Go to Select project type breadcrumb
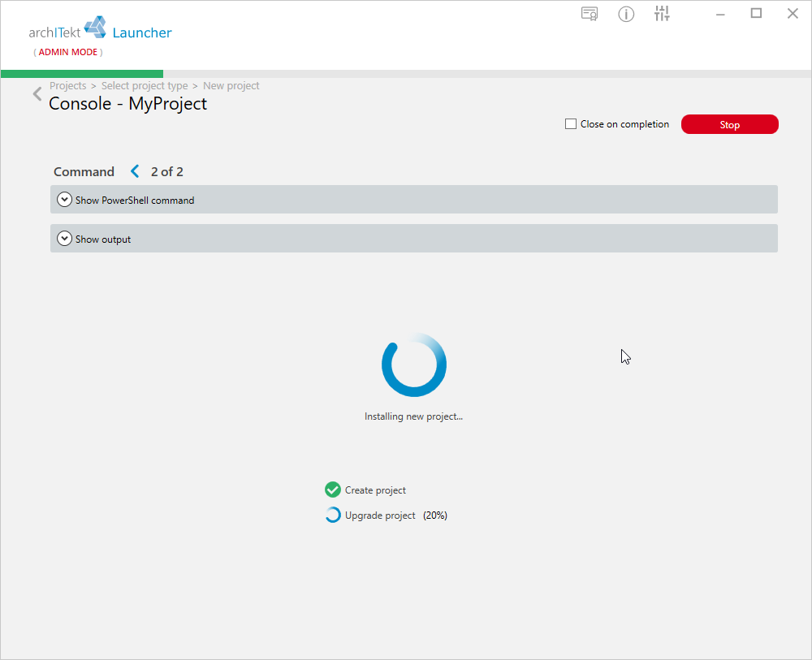 [x=145, y=86]
